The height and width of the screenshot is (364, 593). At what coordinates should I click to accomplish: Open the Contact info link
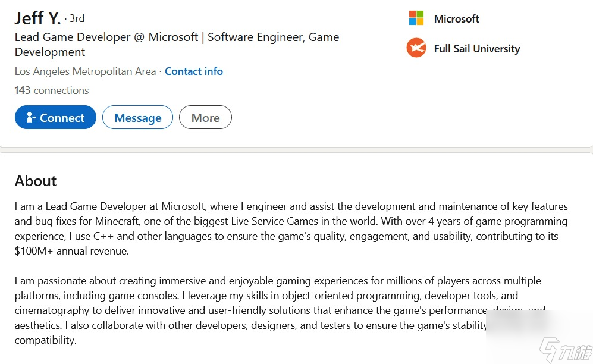point(194,71)
